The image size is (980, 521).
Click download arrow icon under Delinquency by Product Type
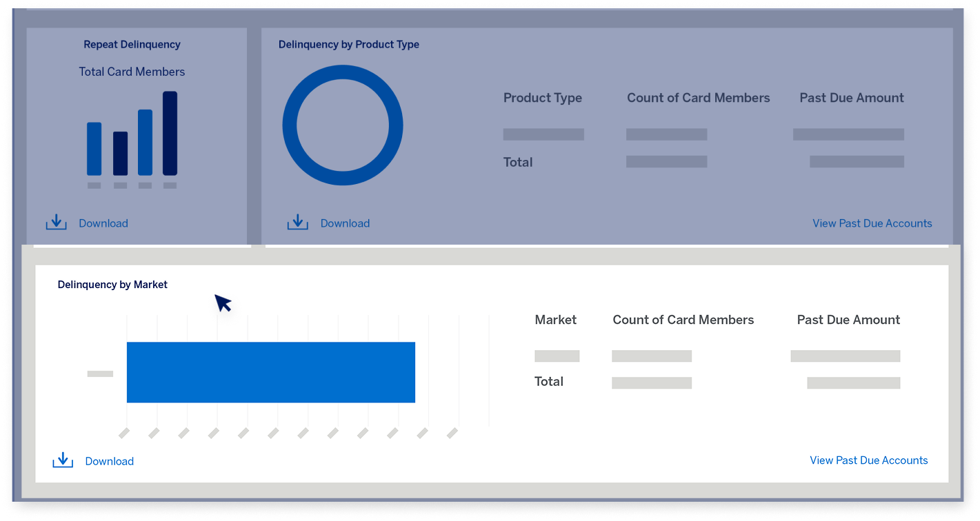(x=297, y=223)
